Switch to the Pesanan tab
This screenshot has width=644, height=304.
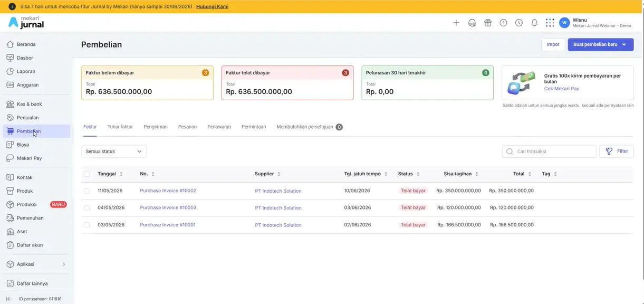[x=187, y=127]
